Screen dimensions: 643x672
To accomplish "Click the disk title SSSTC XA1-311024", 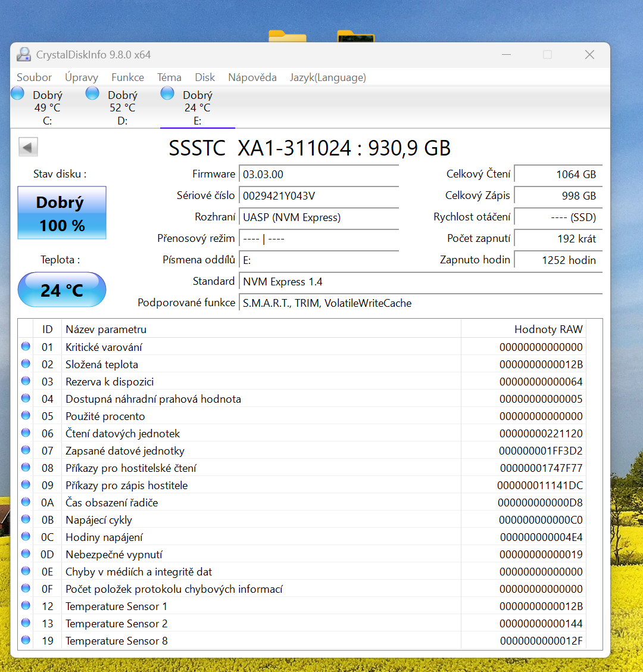I will [x=260, y=148].
